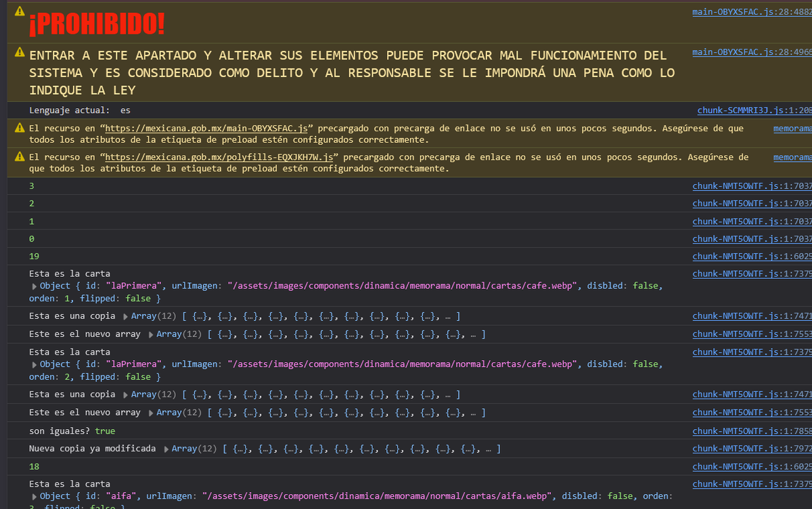812x509 pixels.
Task: Open source link on the 'son iguales? true' row
Action: point(752,430)
